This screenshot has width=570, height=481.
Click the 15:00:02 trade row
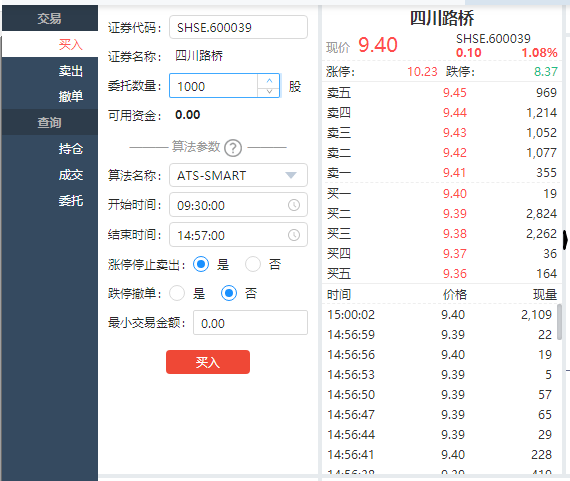(x=439, y=314)
